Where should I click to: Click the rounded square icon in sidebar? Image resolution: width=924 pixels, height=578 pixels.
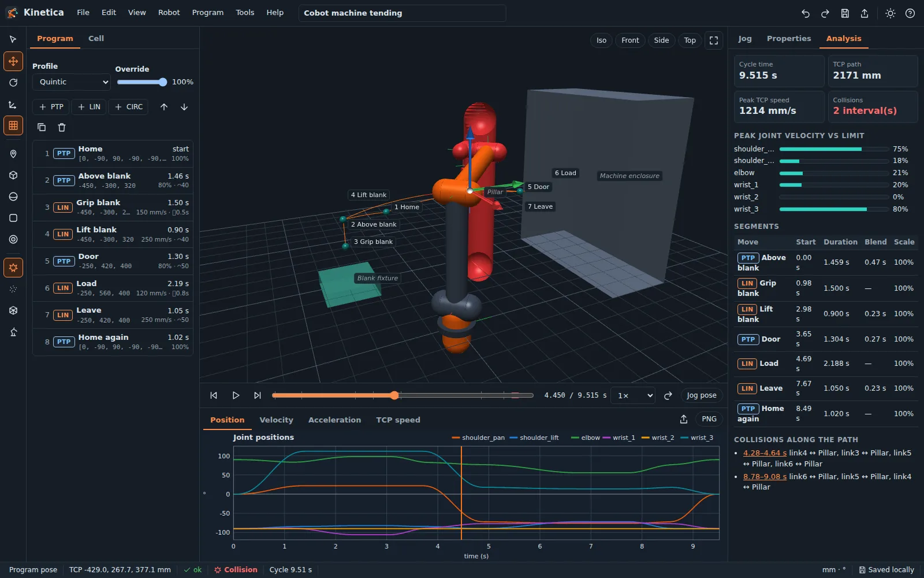point(13,218)
